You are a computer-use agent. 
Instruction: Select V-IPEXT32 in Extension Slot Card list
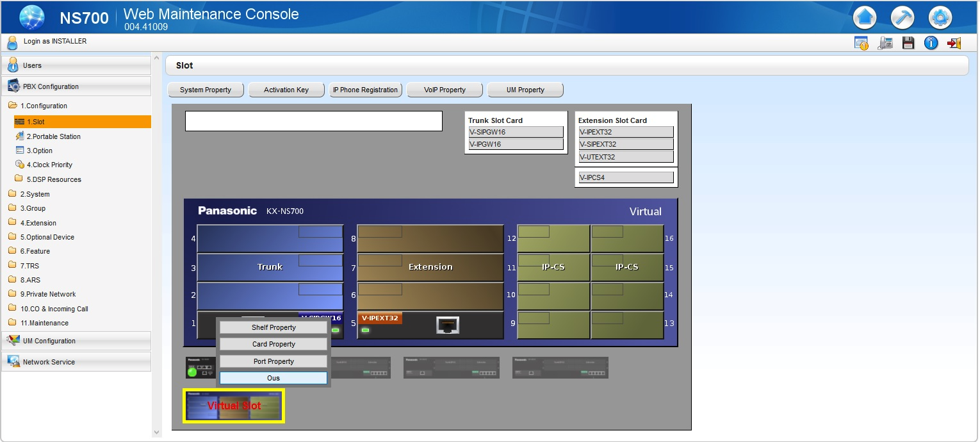click(x=626, y=132)
